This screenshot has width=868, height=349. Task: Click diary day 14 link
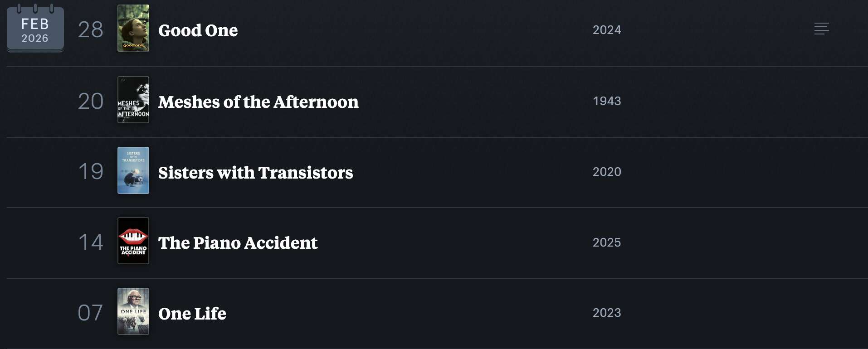coord(91,242)
